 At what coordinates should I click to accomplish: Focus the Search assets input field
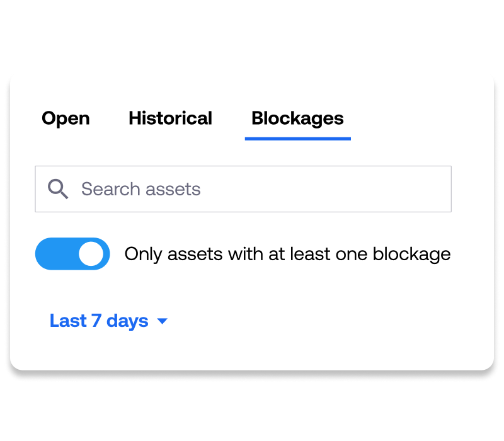[243, 189]
